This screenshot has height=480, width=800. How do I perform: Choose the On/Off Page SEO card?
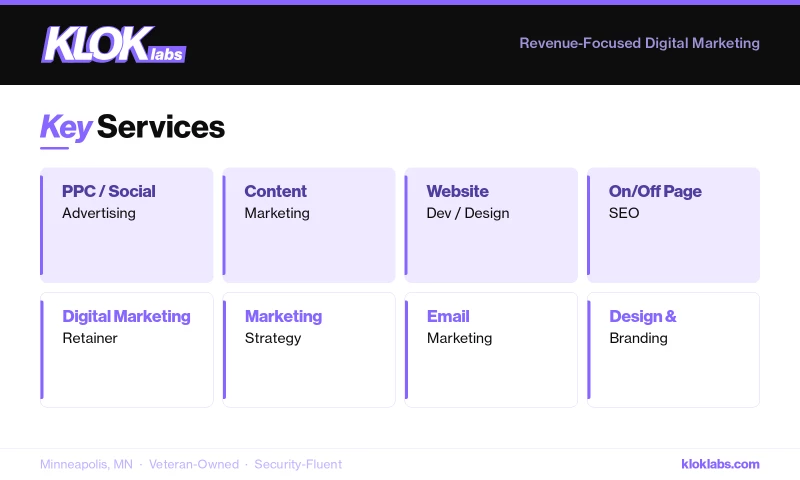point(674,225)
